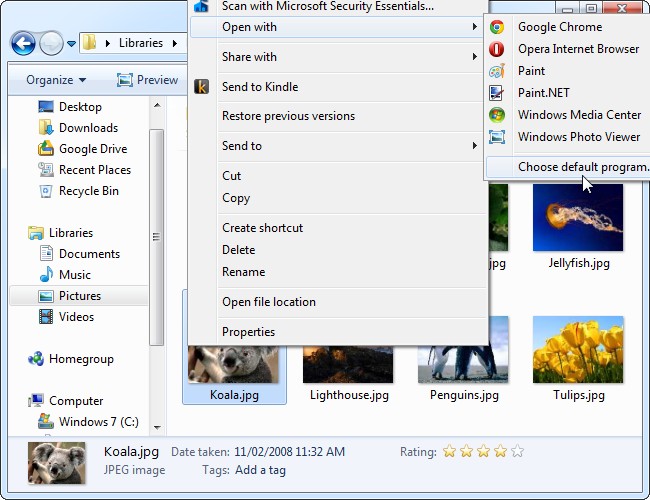The image size is (650, 500).
Task: Click scroll up arrow of navigation pane
Action: pyautogui.click(x=157, y=105)
